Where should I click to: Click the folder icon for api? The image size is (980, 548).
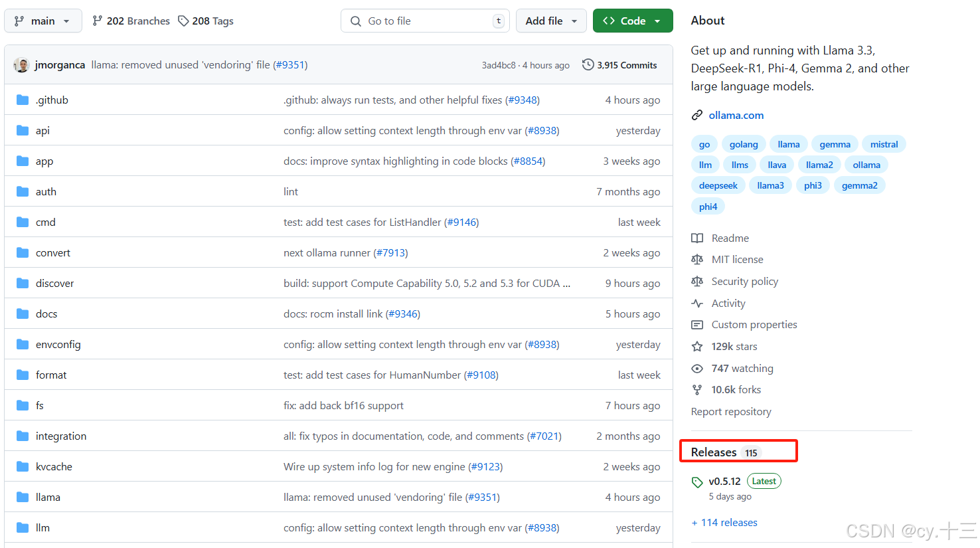pos(23,131)
